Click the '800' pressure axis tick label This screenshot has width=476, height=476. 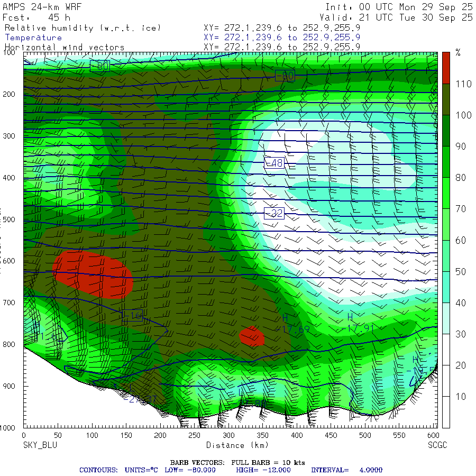coord(9,344)
